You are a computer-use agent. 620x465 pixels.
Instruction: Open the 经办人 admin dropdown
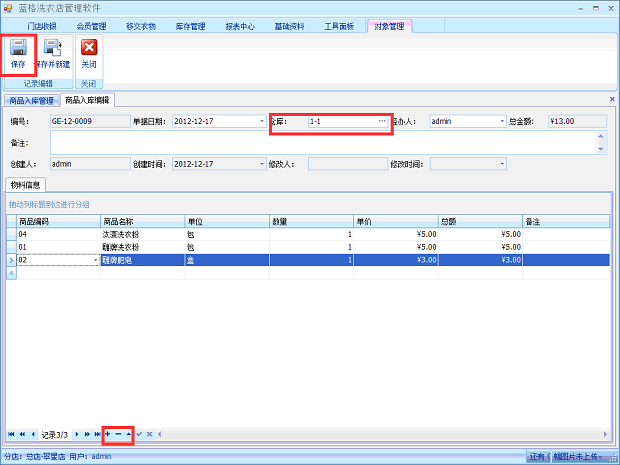tap(502, 121)
